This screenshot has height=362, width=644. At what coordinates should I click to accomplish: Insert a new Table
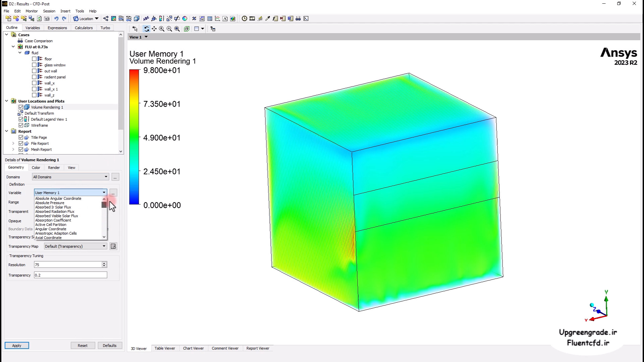click(x=210, y=18)
